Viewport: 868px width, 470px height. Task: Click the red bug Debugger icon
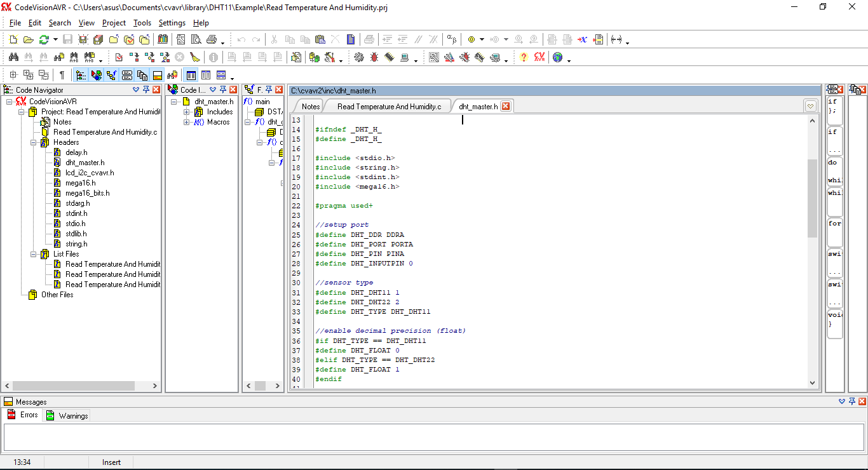point(374,57)
